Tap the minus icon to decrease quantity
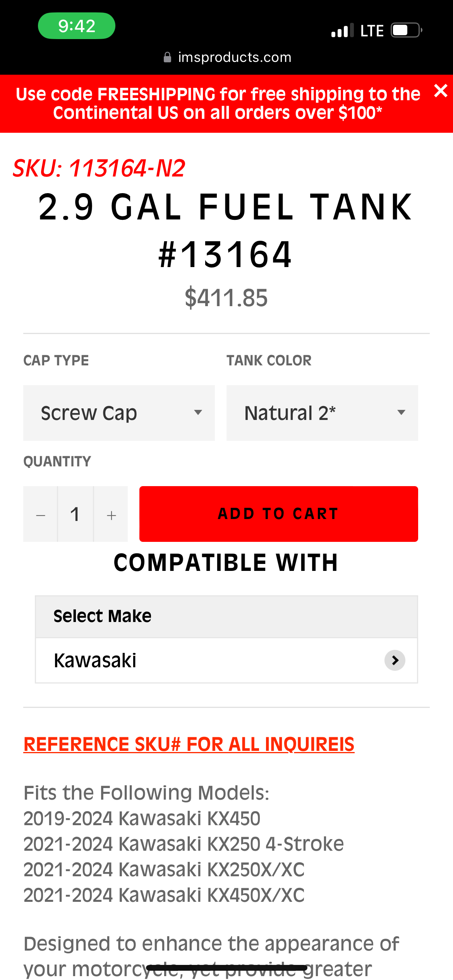This screenshot has height=980, width=453. point(40,514)
